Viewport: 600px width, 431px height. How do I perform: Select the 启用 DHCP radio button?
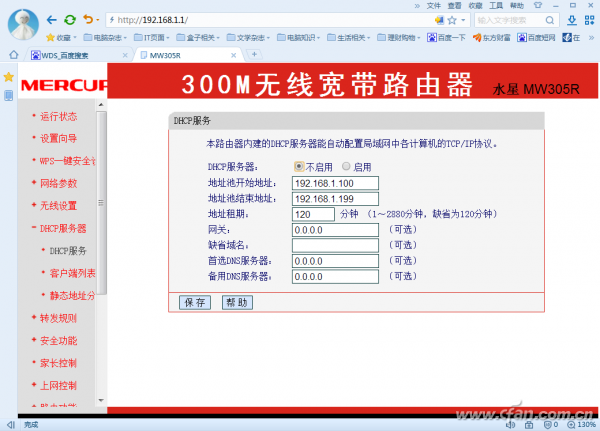pyautogui.click(x=346, y=166)
